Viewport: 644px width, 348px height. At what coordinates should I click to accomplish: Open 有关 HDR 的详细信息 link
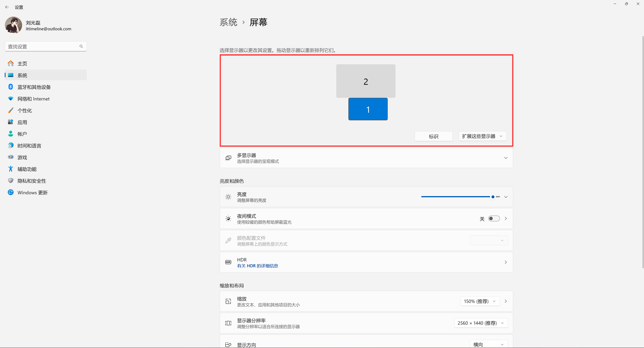tap(257, 266)
